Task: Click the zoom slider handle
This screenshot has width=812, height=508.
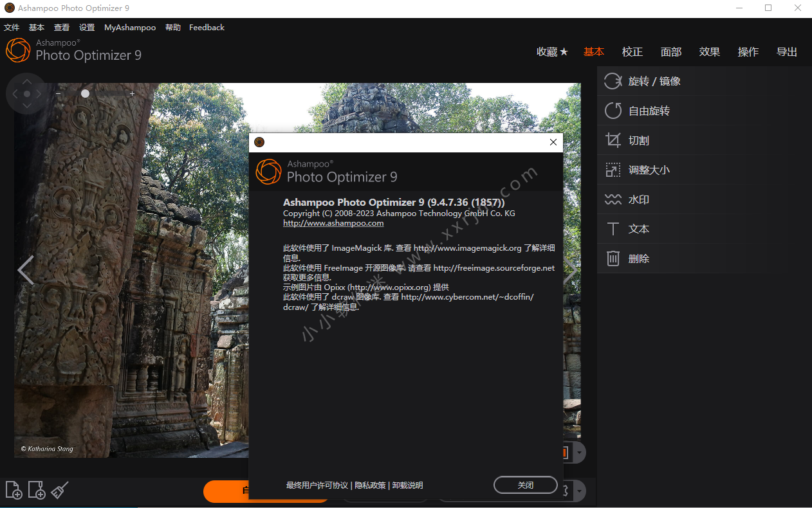Action: point(85,94)
